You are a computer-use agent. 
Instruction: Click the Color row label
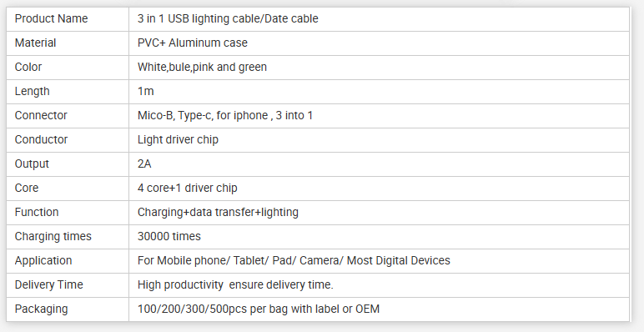tap(28, 67)
